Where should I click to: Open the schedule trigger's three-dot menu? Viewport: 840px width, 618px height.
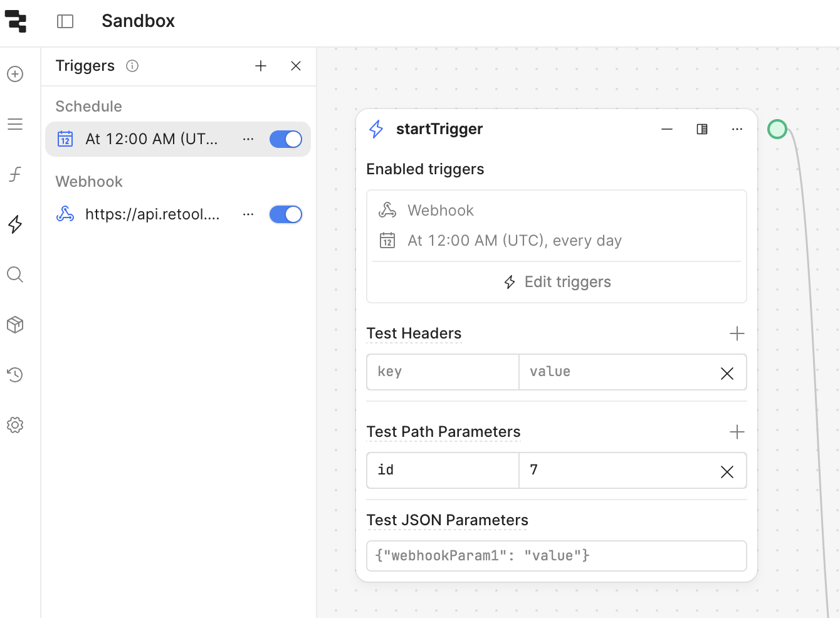point(248,139)
